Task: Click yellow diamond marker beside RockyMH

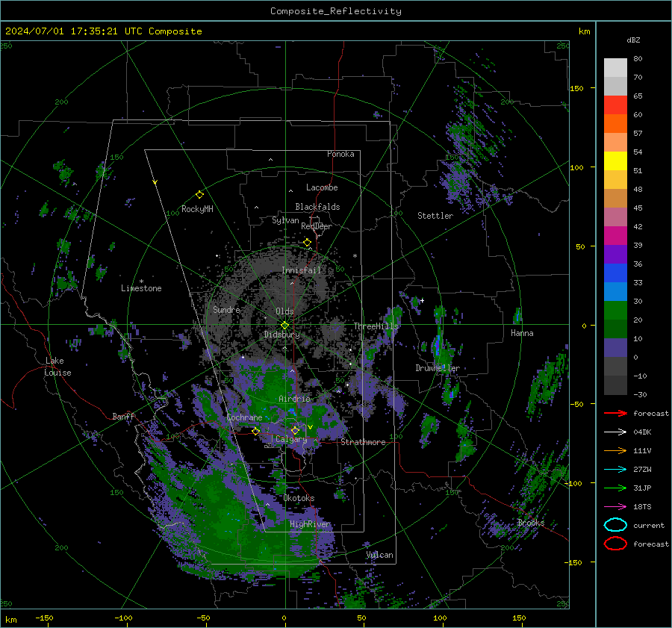Action: coord(199,195)
